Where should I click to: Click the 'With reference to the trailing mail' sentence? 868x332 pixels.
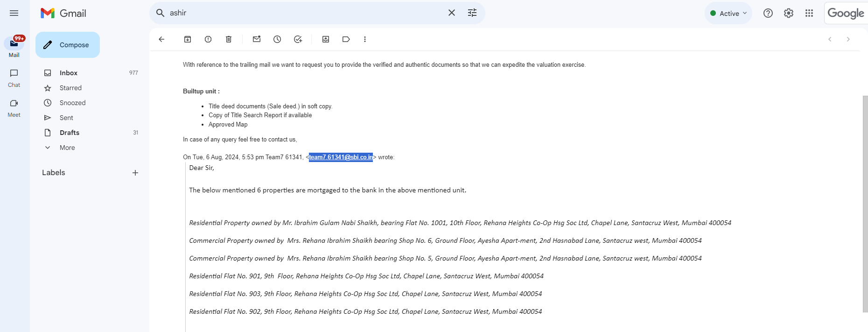[384, 65]
